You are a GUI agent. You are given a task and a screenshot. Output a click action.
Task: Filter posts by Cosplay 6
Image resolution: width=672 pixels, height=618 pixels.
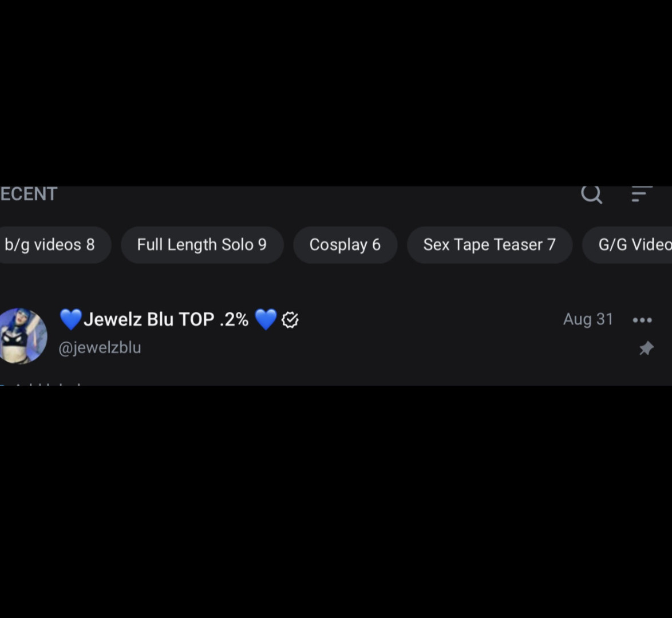[345, 245]
